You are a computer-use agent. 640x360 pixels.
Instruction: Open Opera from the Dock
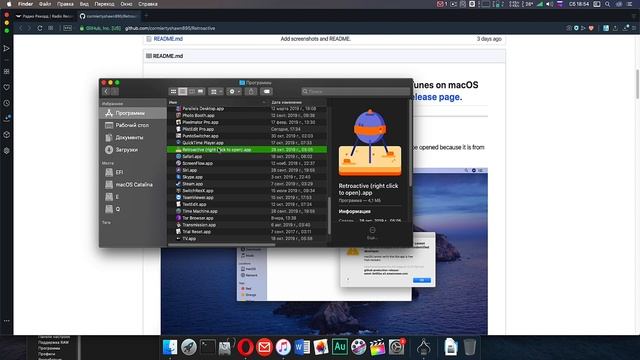tap(245, 347)
